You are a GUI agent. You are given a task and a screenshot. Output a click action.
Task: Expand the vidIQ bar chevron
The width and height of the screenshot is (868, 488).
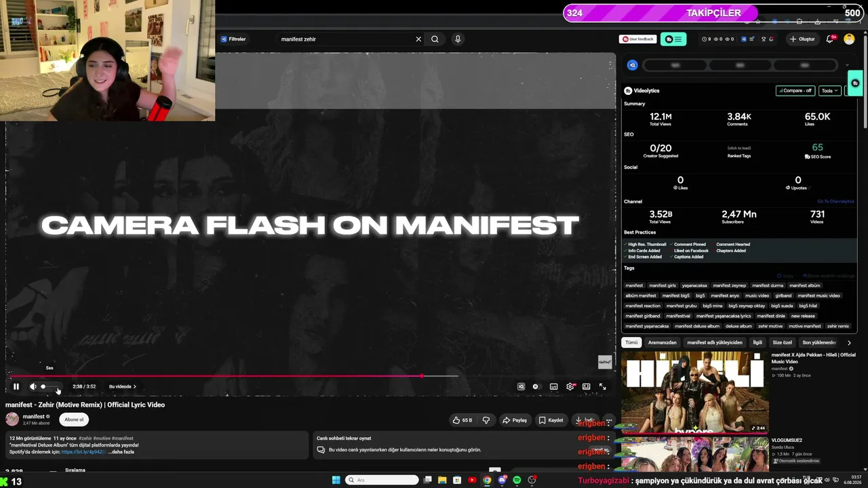[x=847, y=66]
